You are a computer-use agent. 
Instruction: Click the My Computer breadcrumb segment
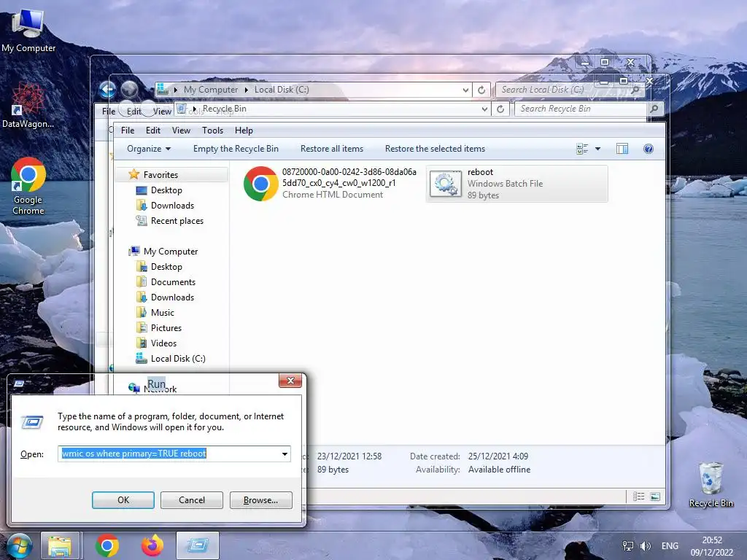click(211, 90)
